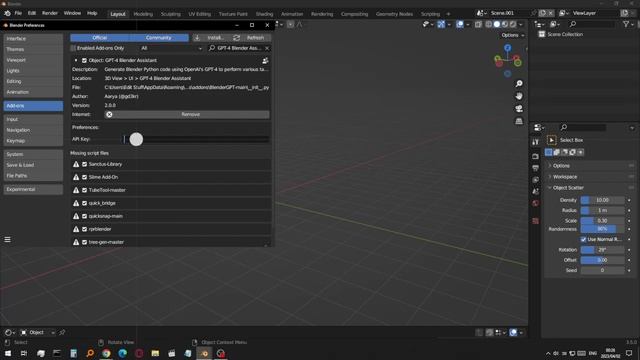Viewport: 640px width, 360px height.
Task: Open the viewport Options dropdown
Action: [513, 35]
